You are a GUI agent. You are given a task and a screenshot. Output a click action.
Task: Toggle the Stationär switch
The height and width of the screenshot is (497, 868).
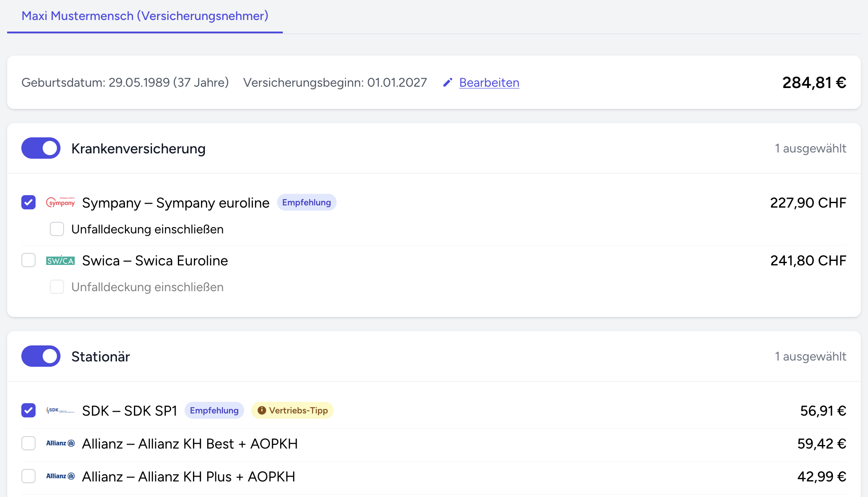[x=41, y=356]
